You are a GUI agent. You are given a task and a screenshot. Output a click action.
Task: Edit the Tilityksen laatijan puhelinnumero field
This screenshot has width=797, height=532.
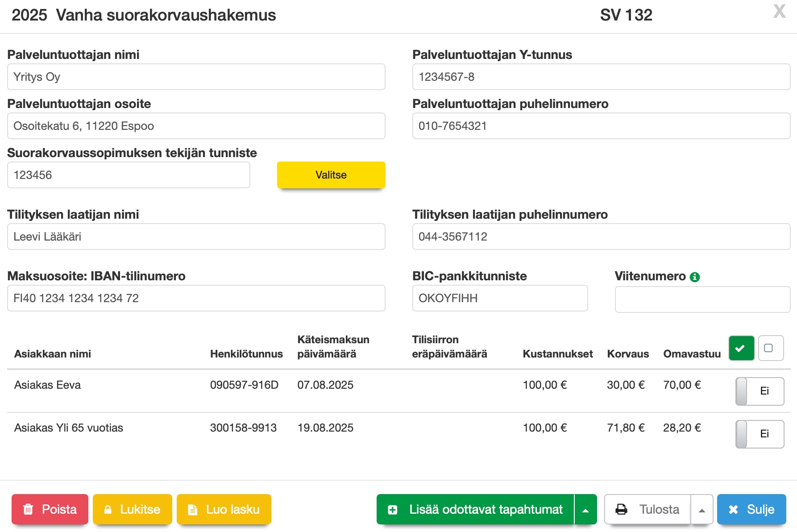pos(601,237)
